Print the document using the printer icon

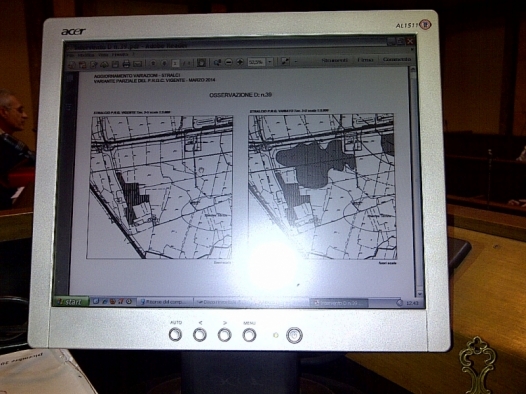click(x=126, y=64)
